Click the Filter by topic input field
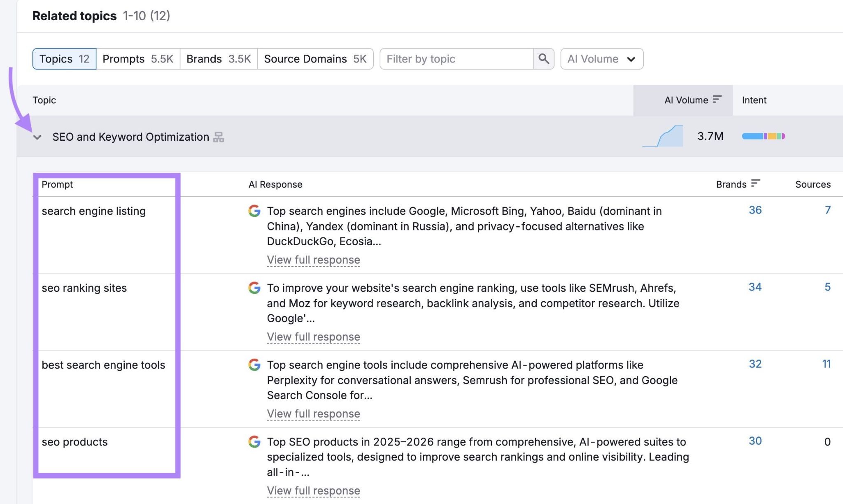This screenshot has height=504, width=843. pyautogui.click(x=453, y=59)
